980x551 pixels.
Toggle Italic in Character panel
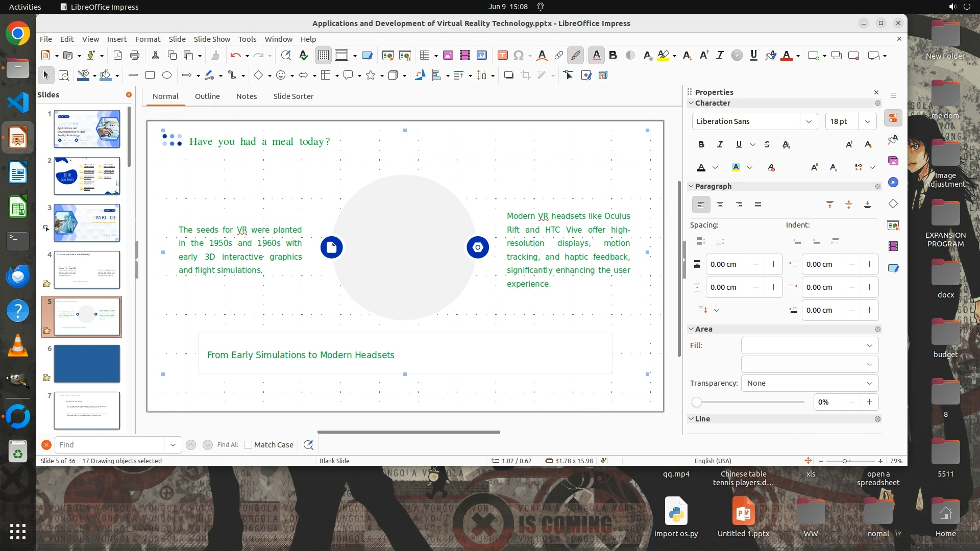coord(720,144)
